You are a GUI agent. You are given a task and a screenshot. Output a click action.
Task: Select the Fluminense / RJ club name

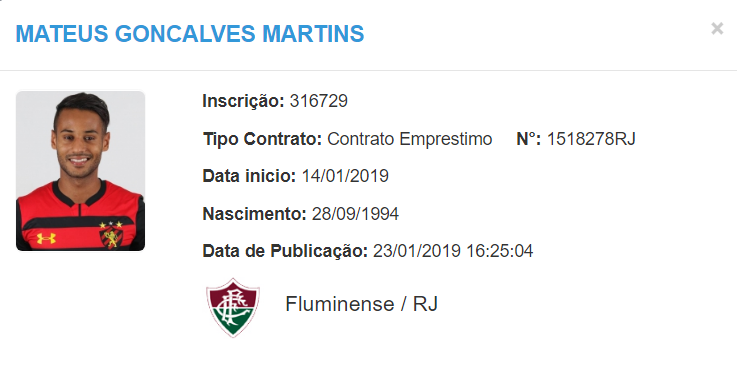(361, 304)
